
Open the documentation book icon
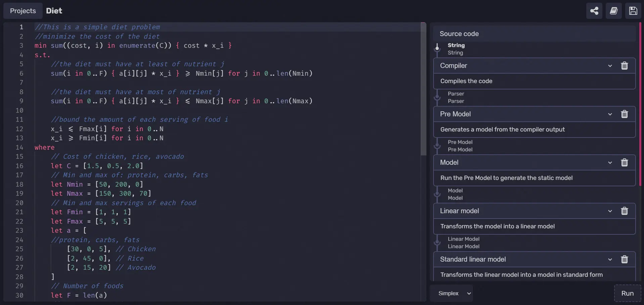pos(614,11)
